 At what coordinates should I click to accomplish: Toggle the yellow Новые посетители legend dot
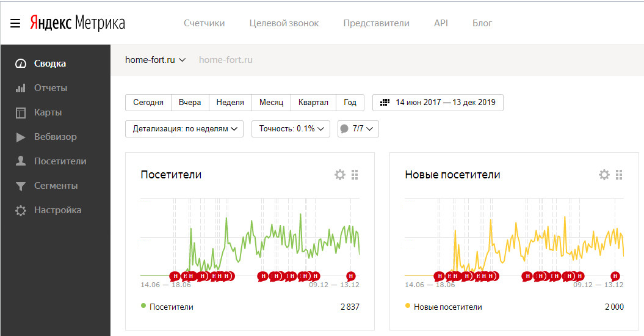407,305
